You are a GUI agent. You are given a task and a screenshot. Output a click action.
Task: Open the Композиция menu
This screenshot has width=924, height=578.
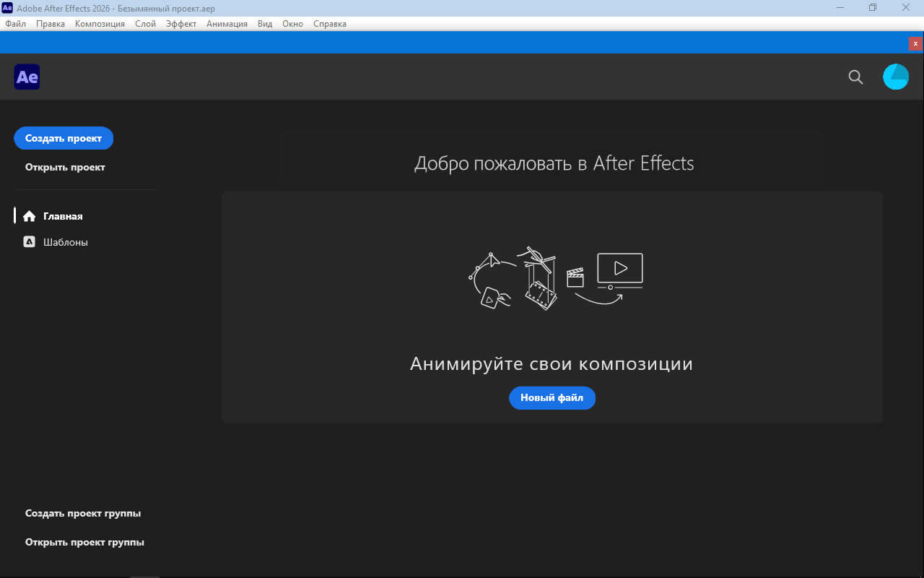point(100,24)
